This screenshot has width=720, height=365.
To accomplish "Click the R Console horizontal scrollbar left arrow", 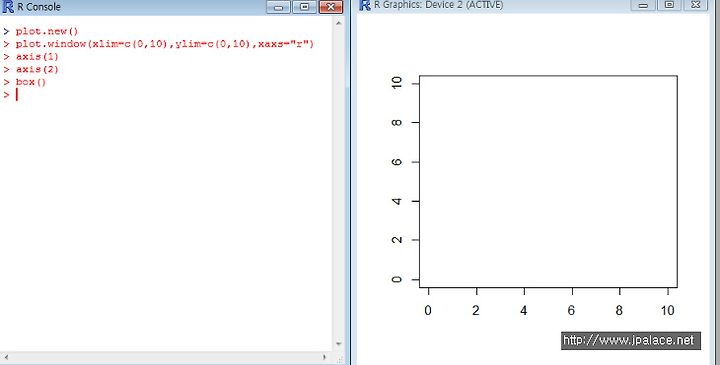I will pyautogui.click(x=6, y=357).
